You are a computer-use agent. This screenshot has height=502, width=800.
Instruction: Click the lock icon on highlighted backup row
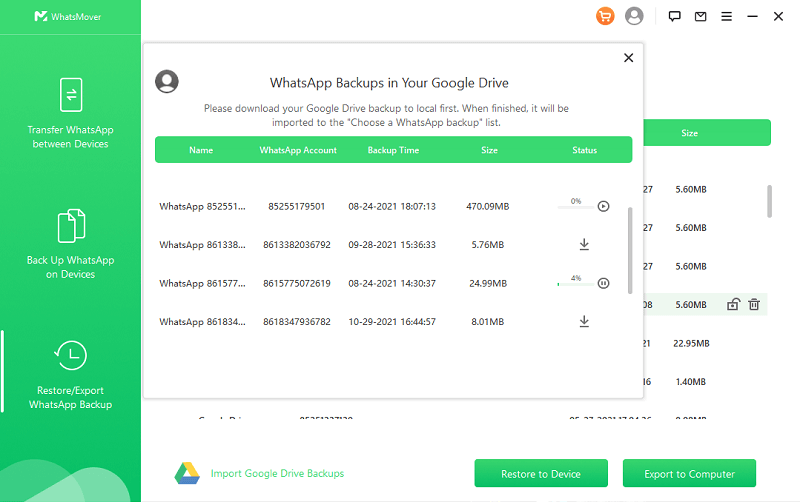(733, 305)
